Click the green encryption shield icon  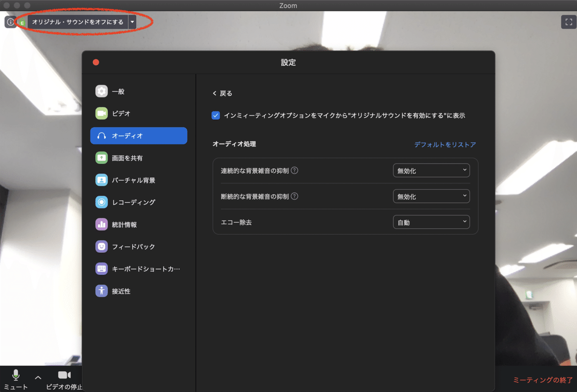22,22
